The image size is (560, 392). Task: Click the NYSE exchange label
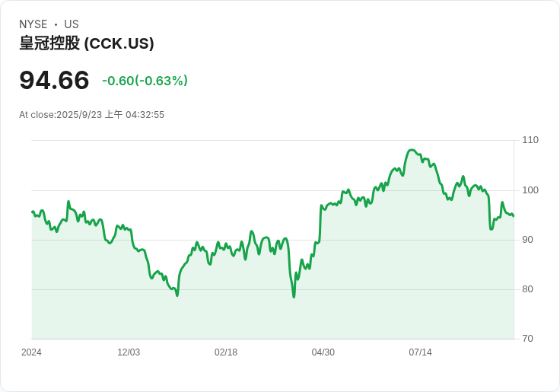point(33,24)
